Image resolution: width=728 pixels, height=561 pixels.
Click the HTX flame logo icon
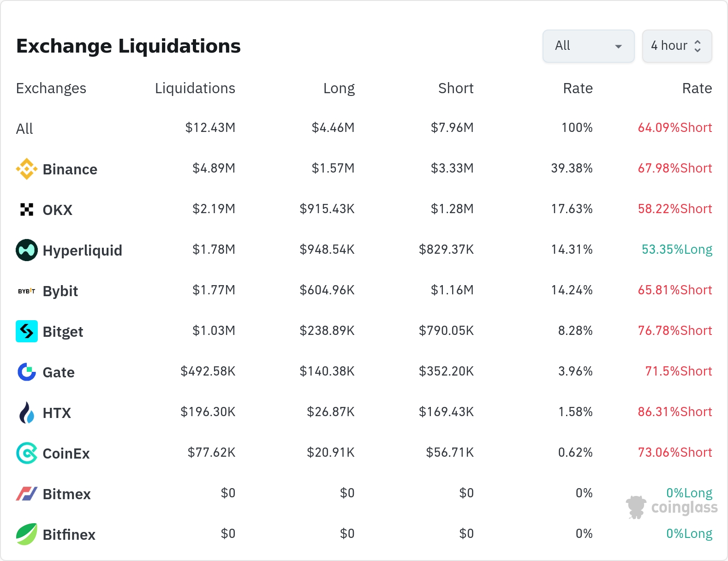(x=26, y=412)
